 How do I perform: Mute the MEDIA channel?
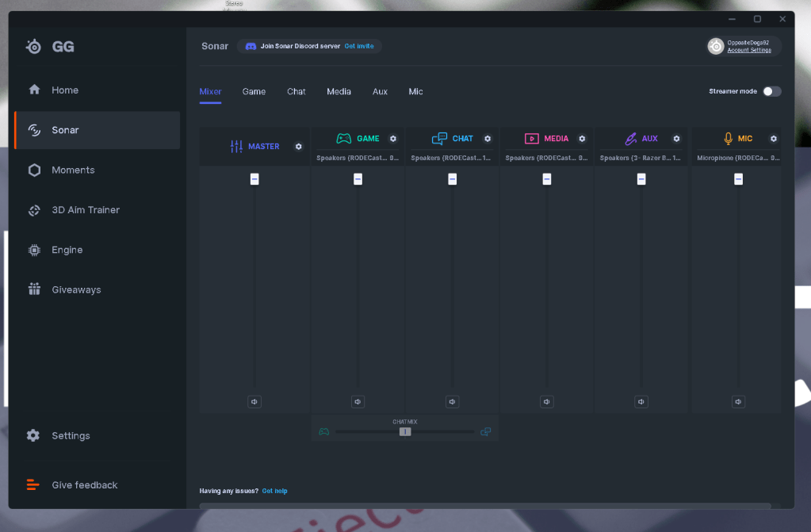click(547, 402)
